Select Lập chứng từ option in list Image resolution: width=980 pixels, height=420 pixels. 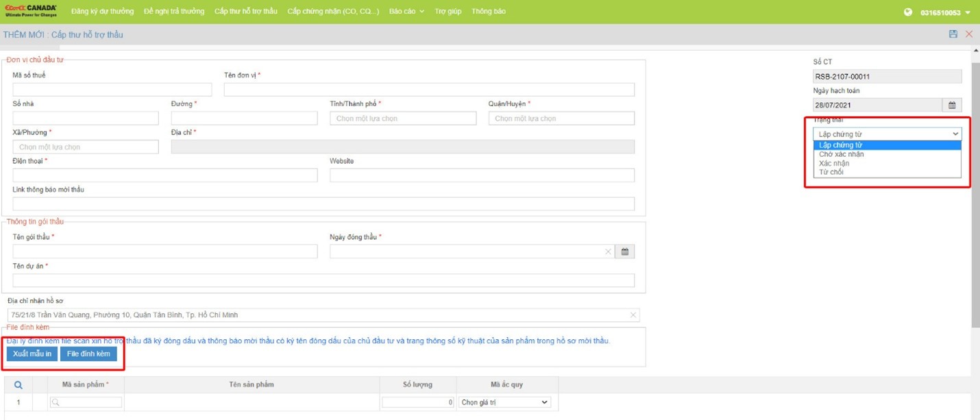pyautogui.click(x=887, y=145)
